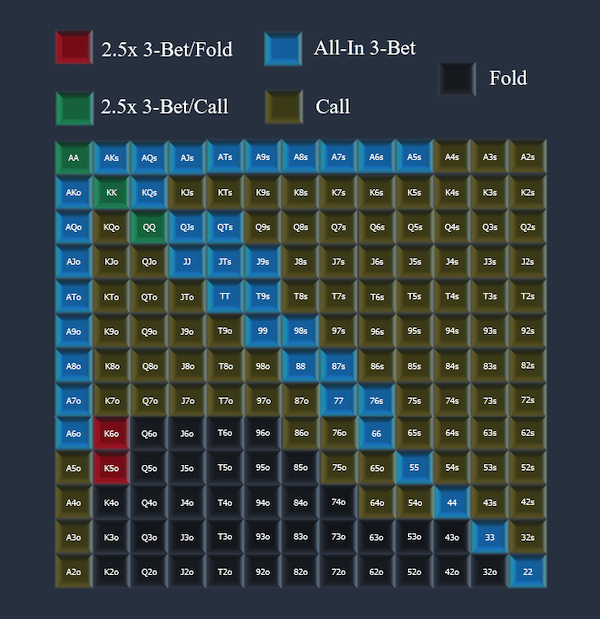Select the 33 pocket pair cell

tap(490, 537)
